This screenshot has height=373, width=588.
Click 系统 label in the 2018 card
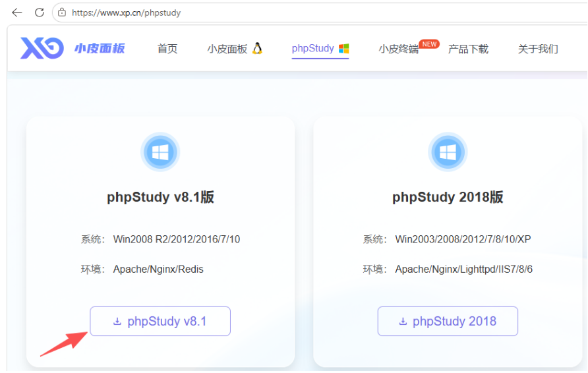click(x=374, y=239)
